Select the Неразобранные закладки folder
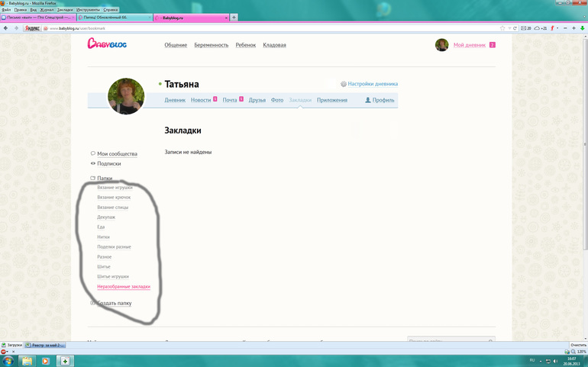588x367 pixels. click(x=124, y=287)
